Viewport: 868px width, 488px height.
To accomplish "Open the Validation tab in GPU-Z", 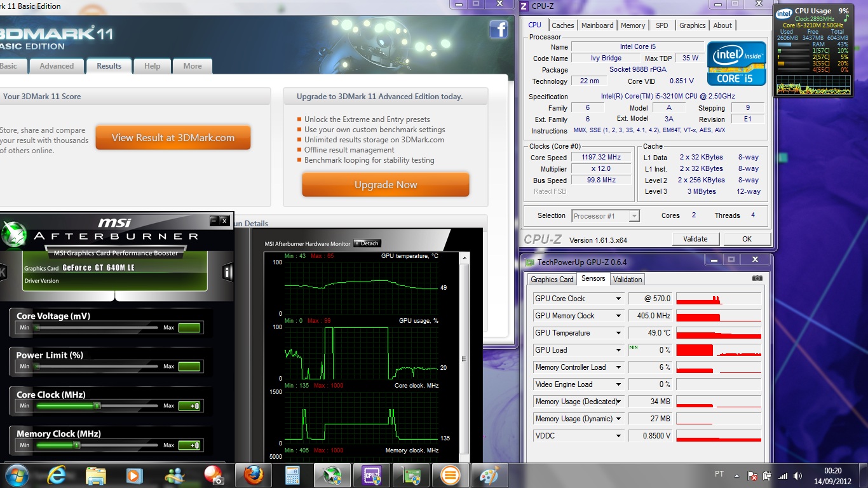I will click(627, 280).
